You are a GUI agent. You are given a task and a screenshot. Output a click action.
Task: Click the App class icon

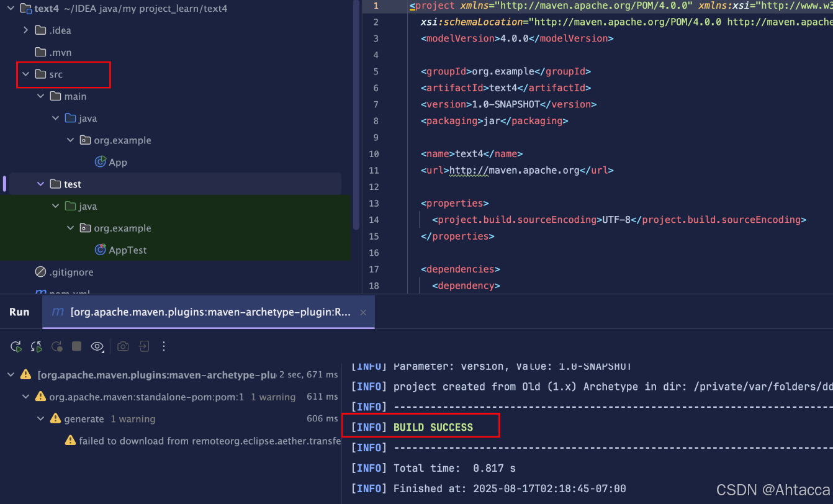[101, 162]
